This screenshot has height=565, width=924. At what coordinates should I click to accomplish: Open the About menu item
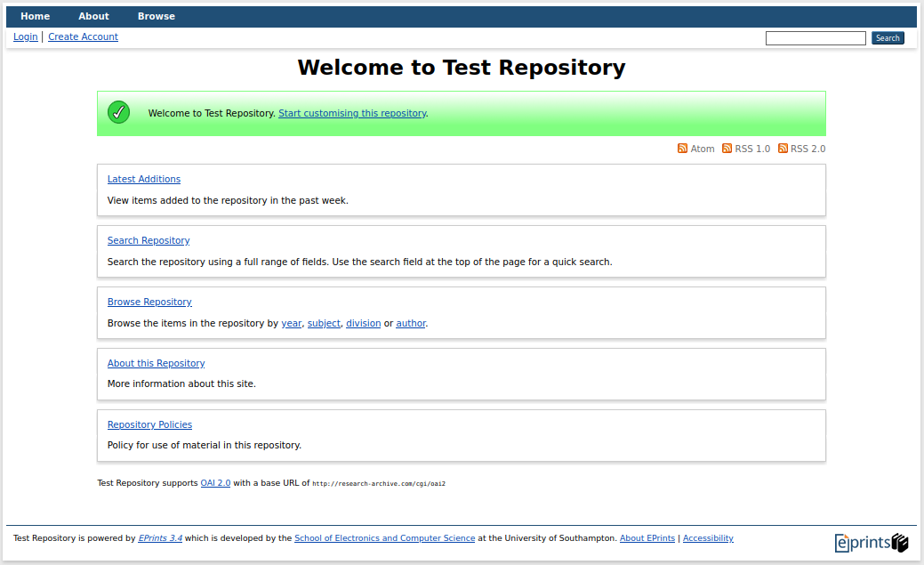(x=93, y=17)
